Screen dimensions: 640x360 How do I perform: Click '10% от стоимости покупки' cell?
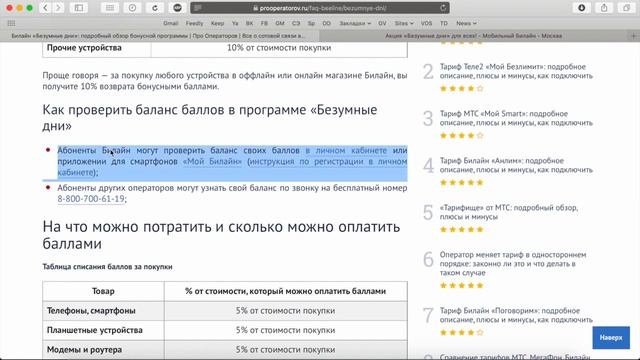pyautogui.click(x=279, y=48)
